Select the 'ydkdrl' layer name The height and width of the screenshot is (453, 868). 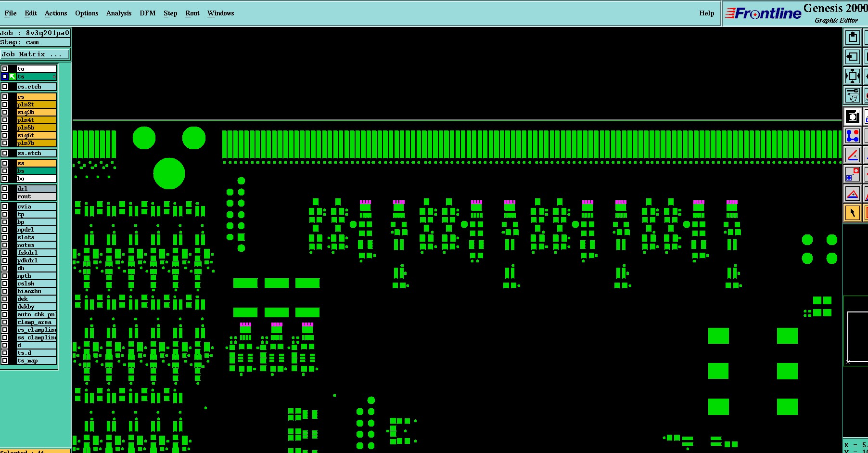[37, 260]
